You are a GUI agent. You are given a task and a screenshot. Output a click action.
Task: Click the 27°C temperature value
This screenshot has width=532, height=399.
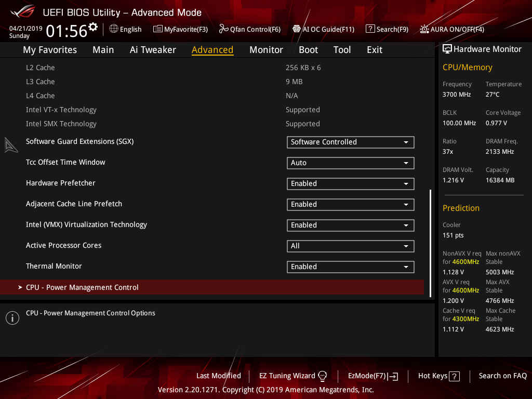pyautogui.click(x=493, y=95)
